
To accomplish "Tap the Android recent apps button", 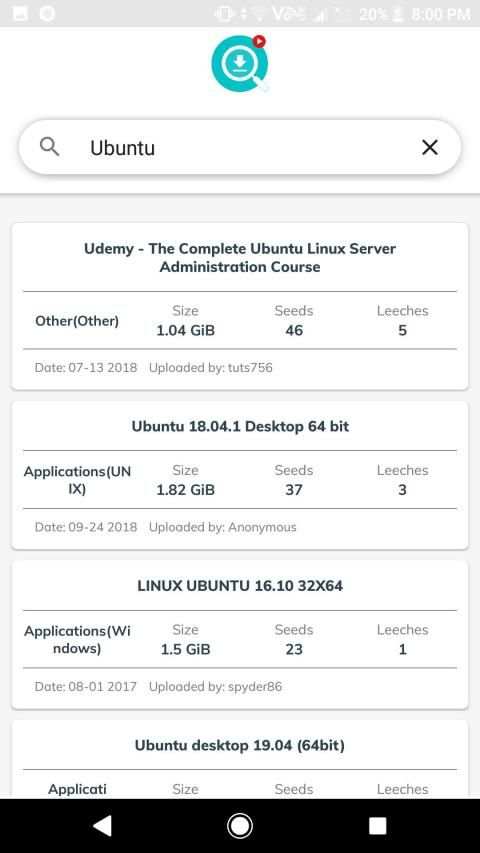I will pos(377,825).
